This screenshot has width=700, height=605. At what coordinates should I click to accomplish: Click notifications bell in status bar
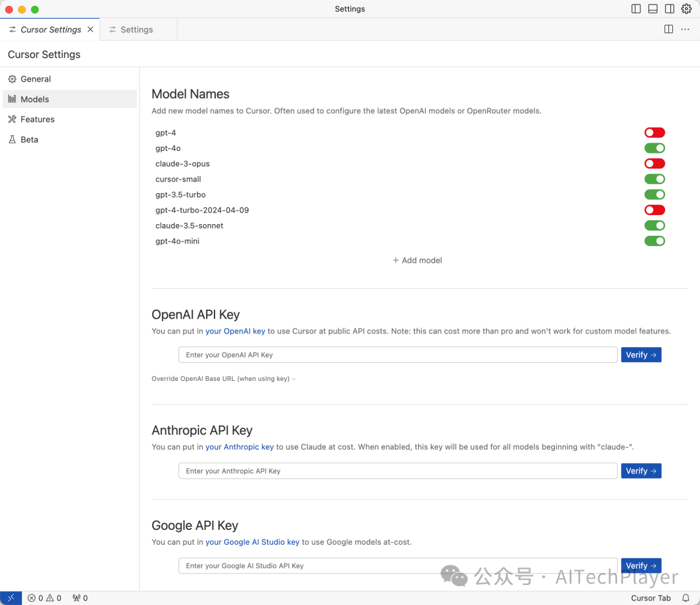[686, 598]
